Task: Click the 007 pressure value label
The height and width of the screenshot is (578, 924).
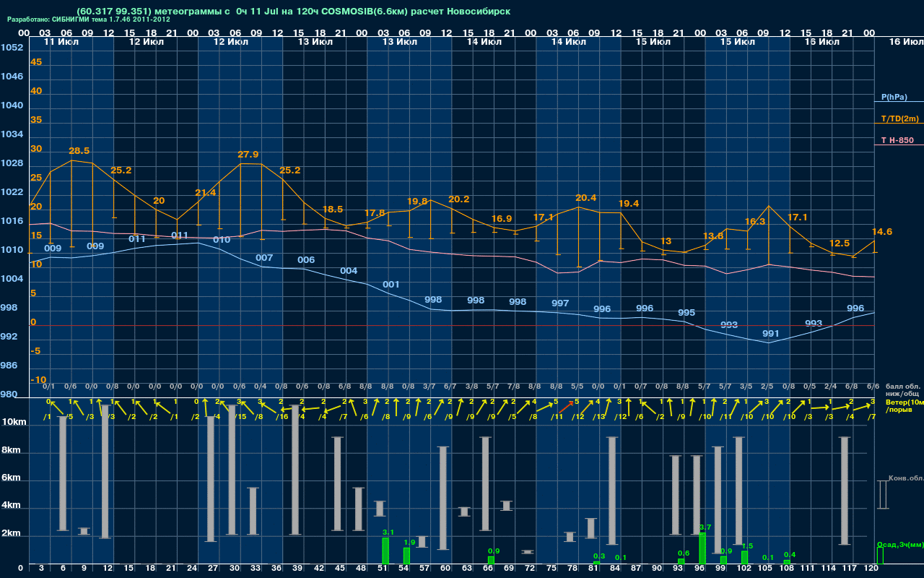Action: click(264, 258)
